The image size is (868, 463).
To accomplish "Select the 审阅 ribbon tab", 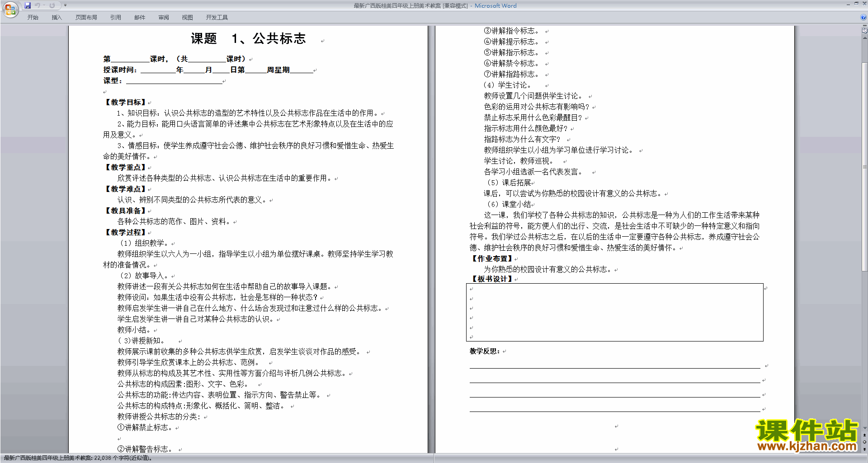I will coord(164,18).
